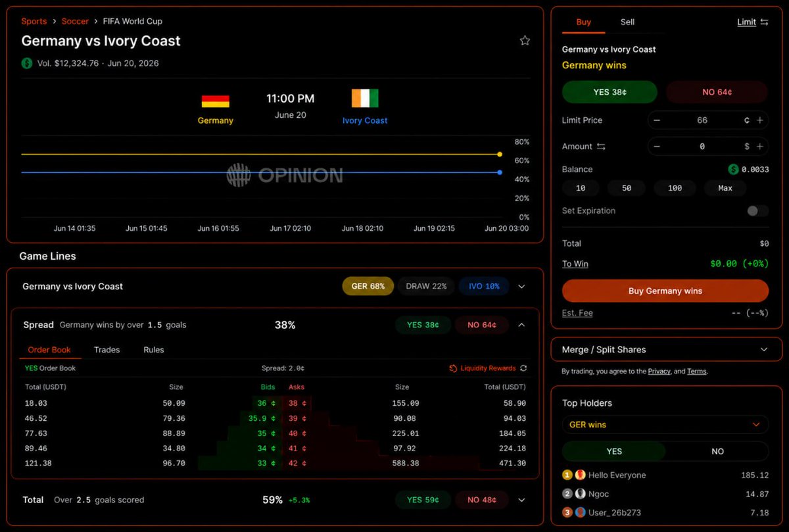789x532 pixels.
Task: Select the IVO 10% outcome
Action: tap(484, 287)
